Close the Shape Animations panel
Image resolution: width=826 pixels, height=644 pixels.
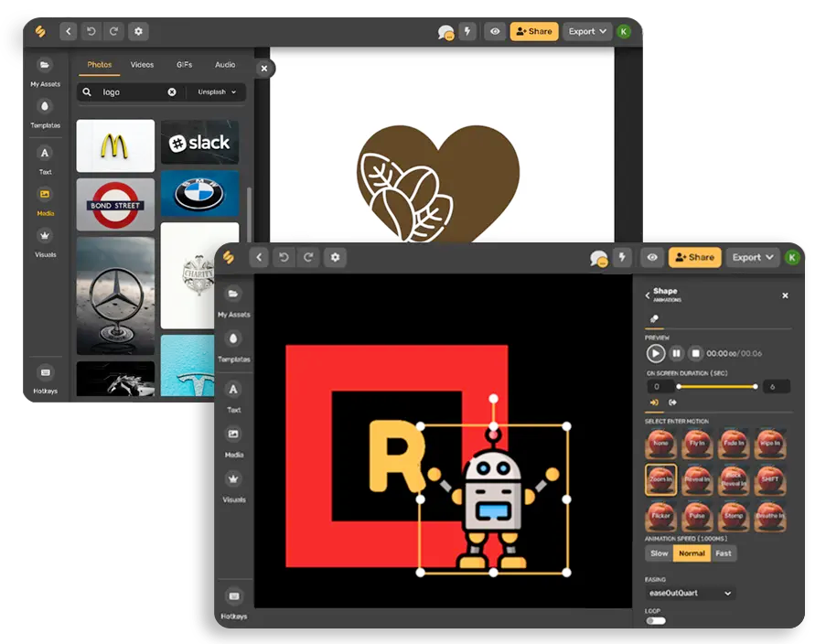(785, 295)
